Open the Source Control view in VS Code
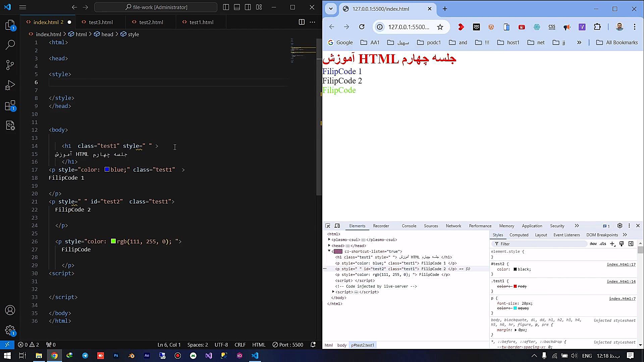644x362 pixels. [x=10, y=65]
